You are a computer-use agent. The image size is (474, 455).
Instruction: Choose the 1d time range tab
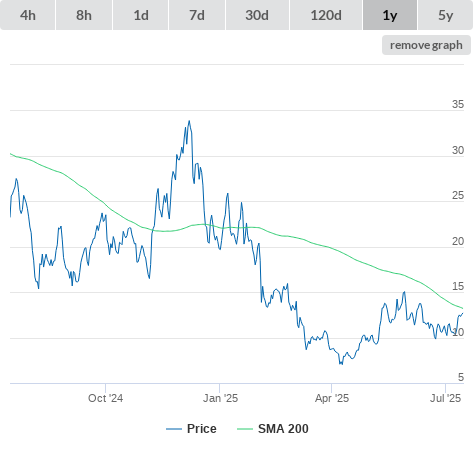pos(141,15)
